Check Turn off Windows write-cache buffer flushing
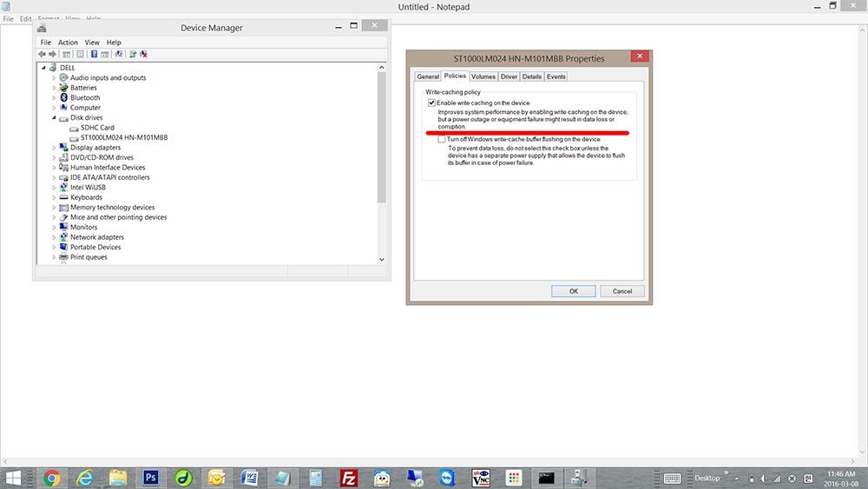The height and width of the screenshot is (489, 868). point(441,140)
